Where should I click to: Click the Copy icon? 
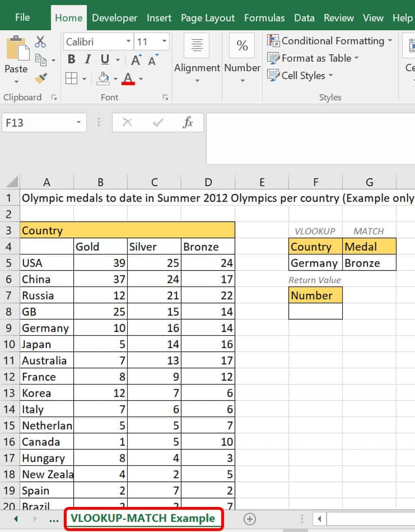click(x=41, y=60)
